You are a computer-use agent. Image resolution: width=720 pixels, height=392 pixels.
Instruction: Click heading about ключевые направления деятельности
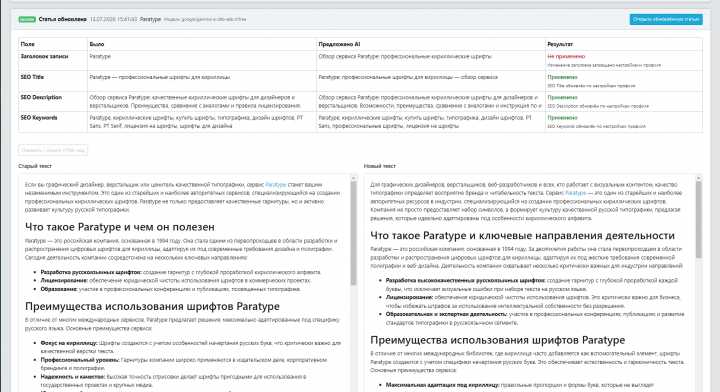click(522, 235)
